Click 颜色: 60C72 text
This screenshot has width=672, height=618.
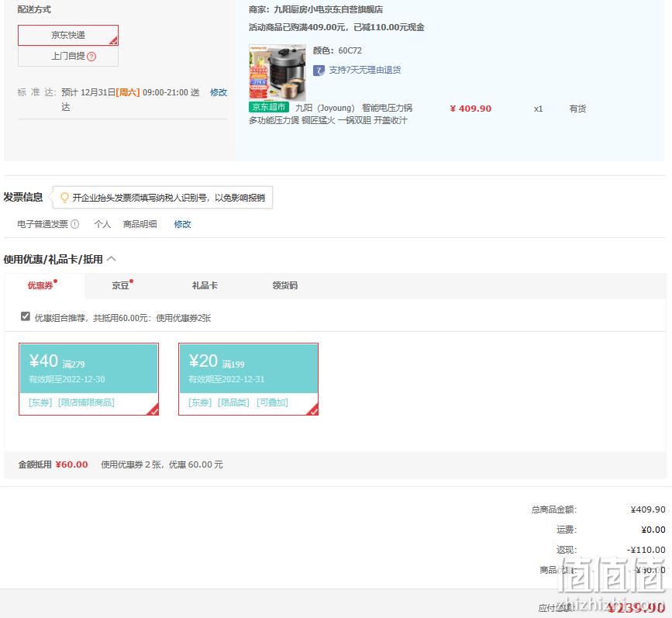pos(337,50)
